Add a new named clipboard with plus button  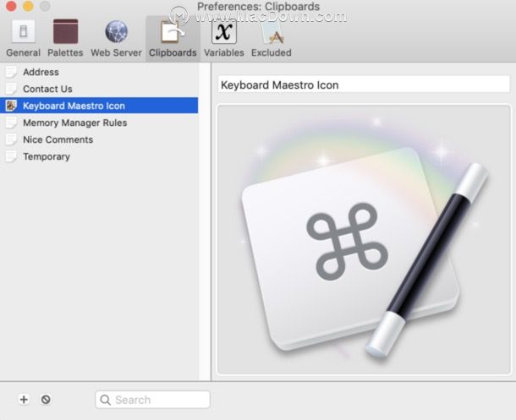[x=24, y=400]
